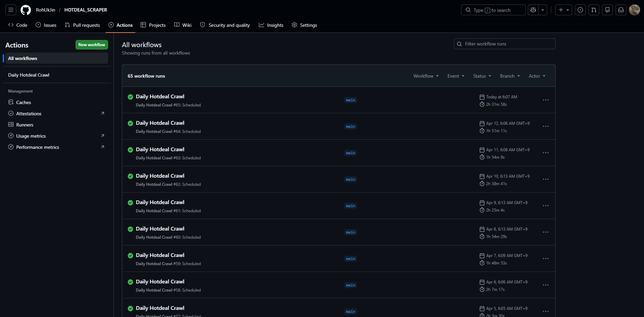
Task: Open Attestations management link
Action: 57,114
